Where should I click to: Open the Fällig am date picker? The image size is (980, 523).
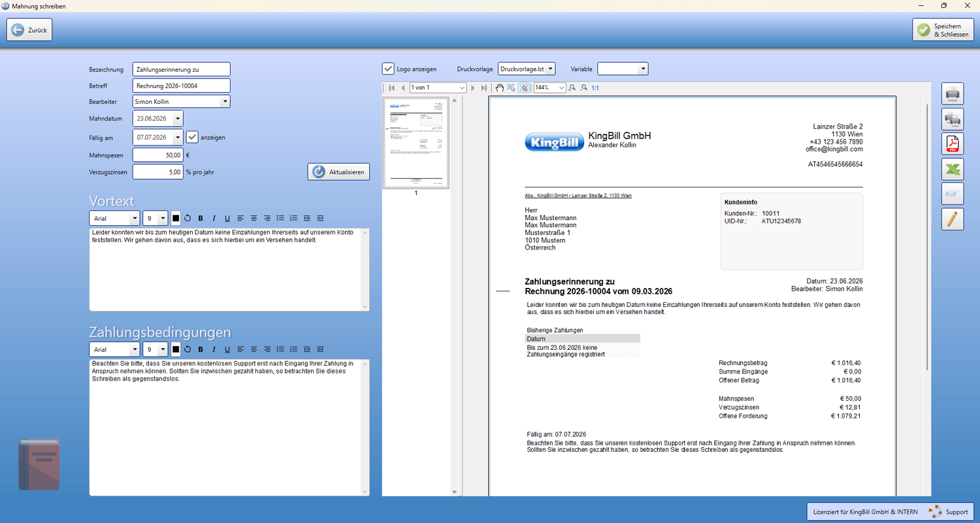(178, 138)
